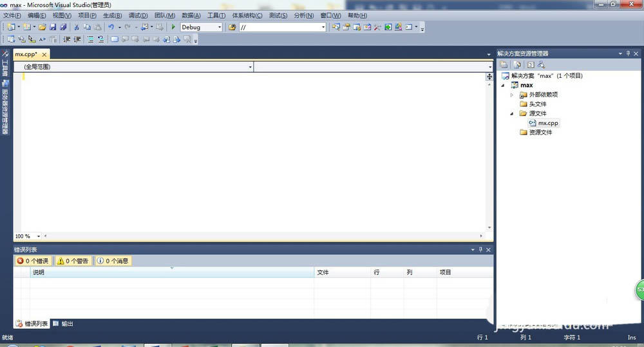
Task: Open the 生成(B) build menu
Action: 112,15
